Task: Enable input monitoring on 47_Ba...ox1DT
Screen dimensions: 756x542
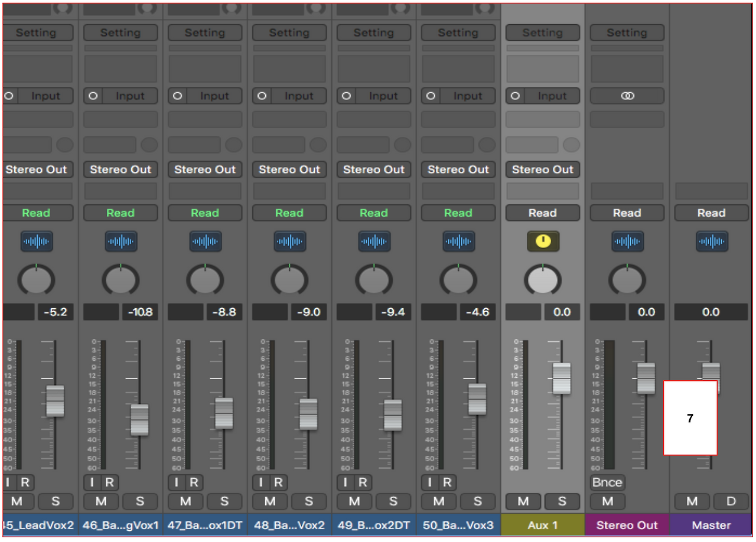Action: coord(177,482)
